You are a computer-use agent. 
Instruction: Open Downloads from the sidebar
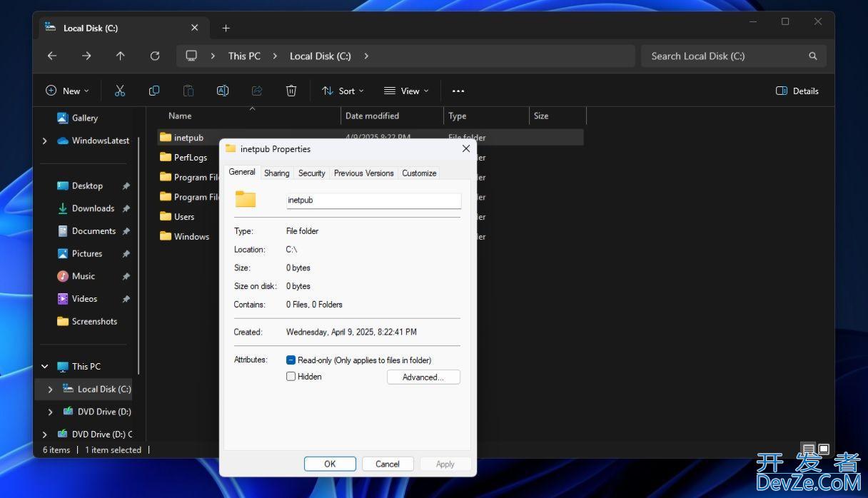click(93, 208)
